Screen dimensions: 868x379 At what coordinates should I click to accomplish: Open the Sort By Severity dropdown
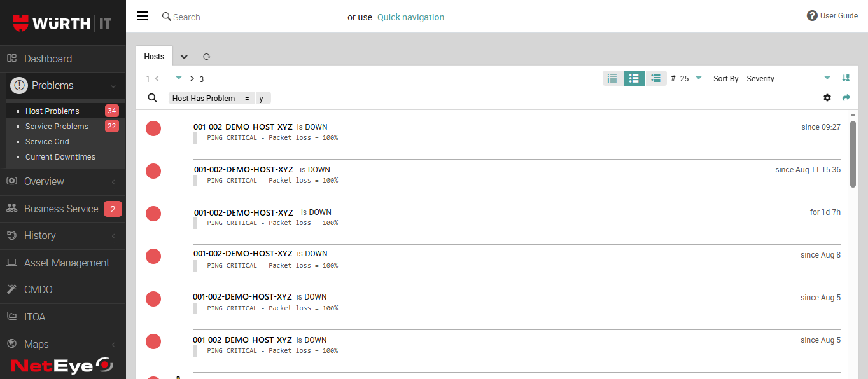coord(788,78)
